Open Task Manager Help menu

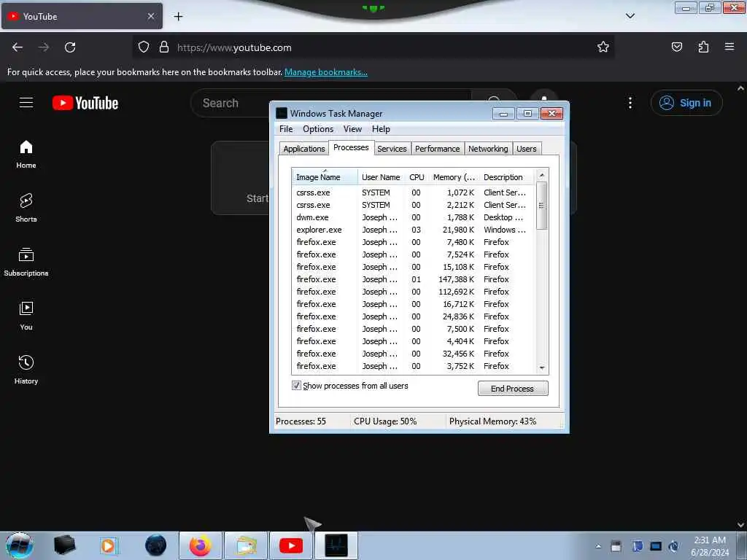point(381,129)
